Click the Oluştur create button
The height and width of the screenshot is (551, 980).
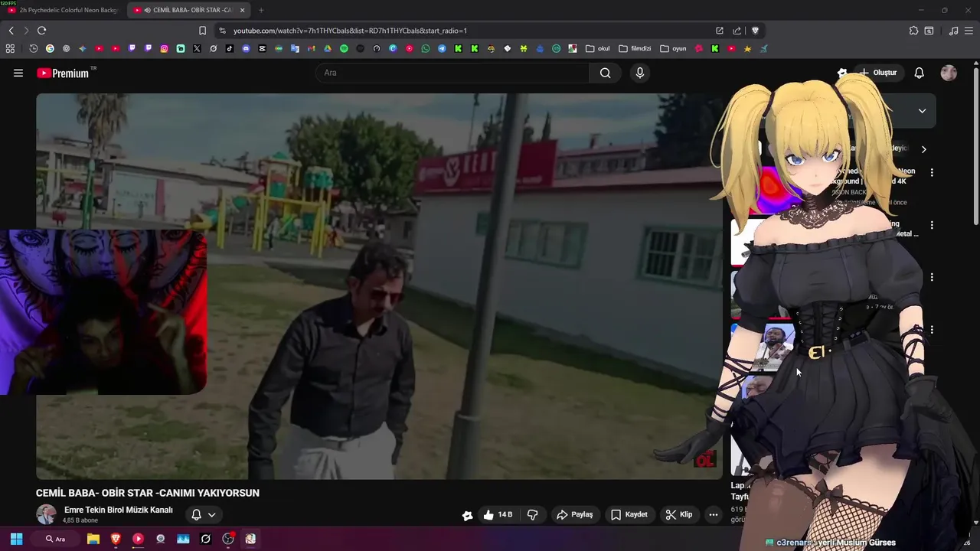pos(877,73)
